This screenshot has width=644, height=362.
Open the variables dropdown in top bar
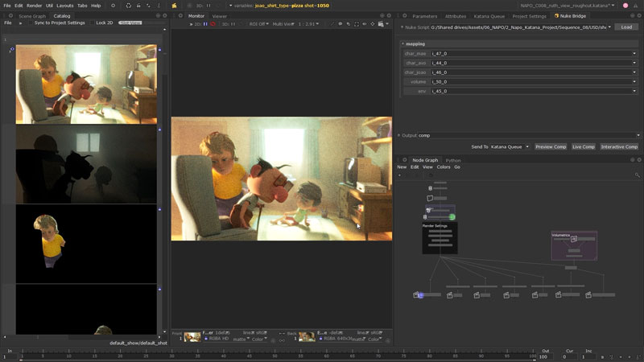(230, 6)
